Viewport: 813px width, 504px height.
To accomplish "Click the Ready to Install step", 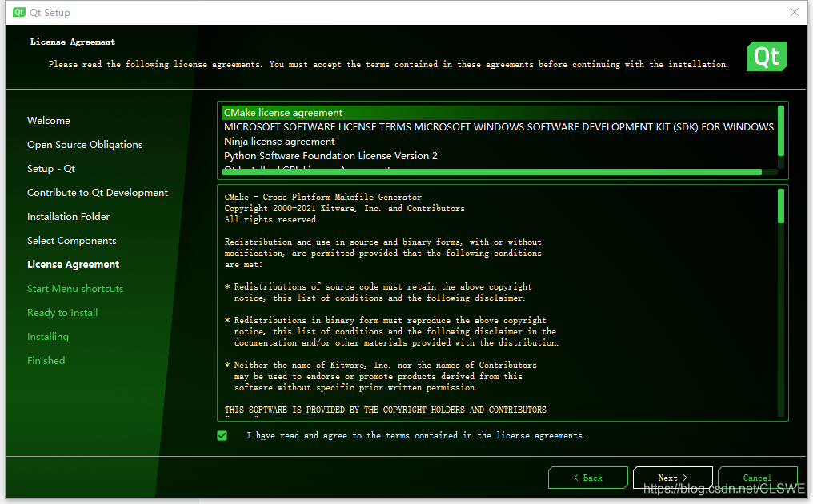I will [x=62, y=313].
